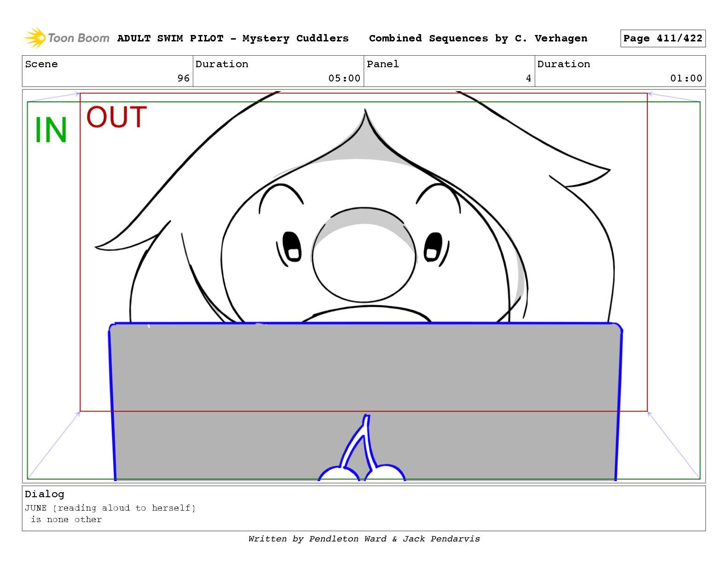Click the storyboard panel drawing
728x564 pixels.
[x=364, y=286]
